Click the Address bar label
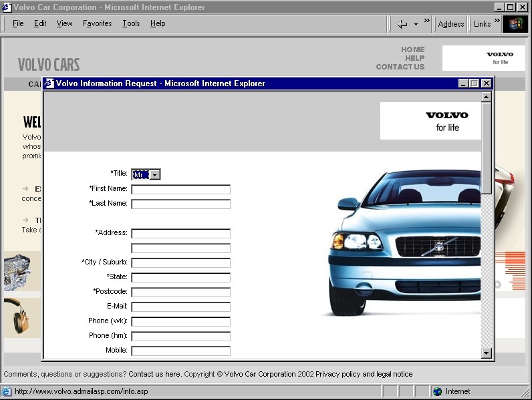The width and height of the screenshot is (532, 400). point(451,24)
